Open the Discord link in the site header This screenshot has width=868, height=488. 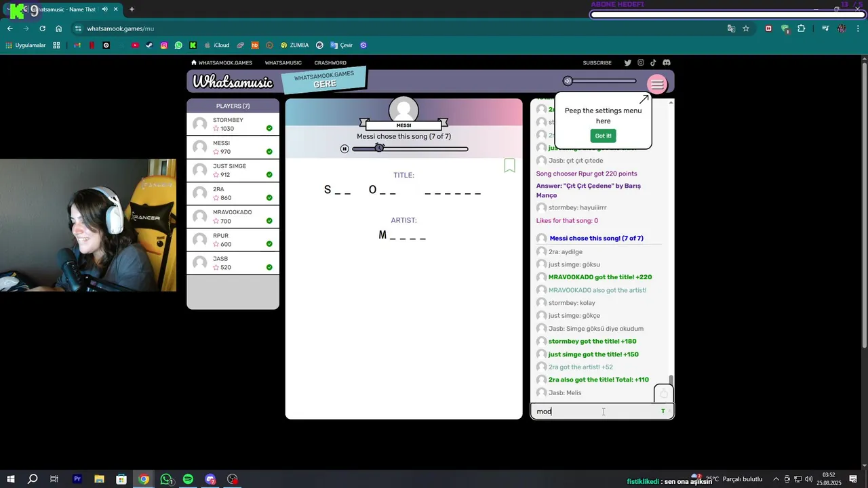[667, 62]
